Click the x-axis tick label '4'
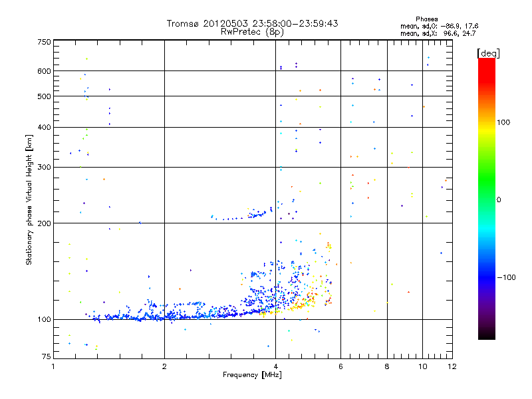This screenshot has height=399, width=532. click(x=275, y=366)
